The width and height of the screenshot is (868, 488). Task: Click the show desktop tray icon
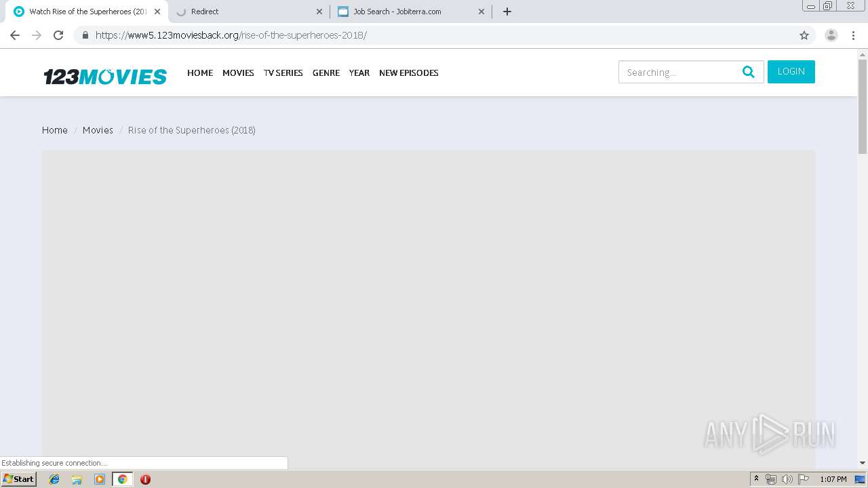click(x=860, y=479)
